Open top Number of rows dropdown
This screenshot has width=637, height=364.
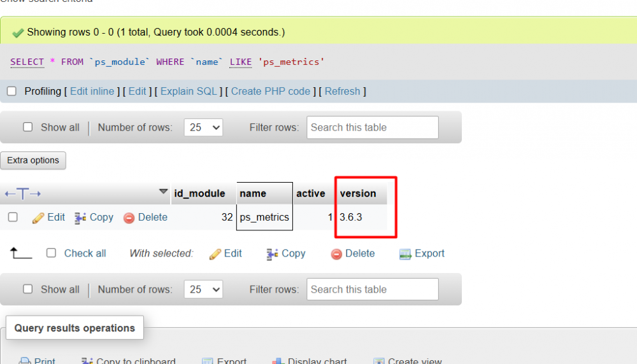point(203,127)
